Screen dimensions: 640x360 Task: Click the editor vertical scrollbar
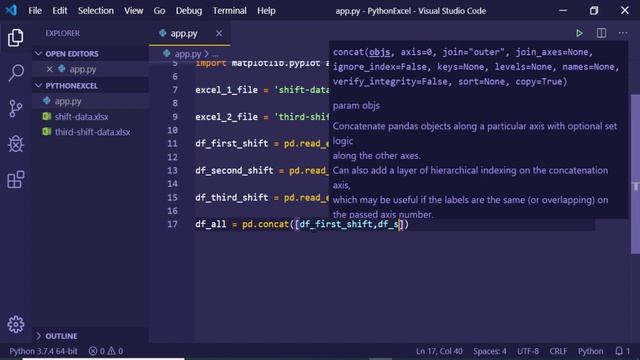[x=635, y=174]
